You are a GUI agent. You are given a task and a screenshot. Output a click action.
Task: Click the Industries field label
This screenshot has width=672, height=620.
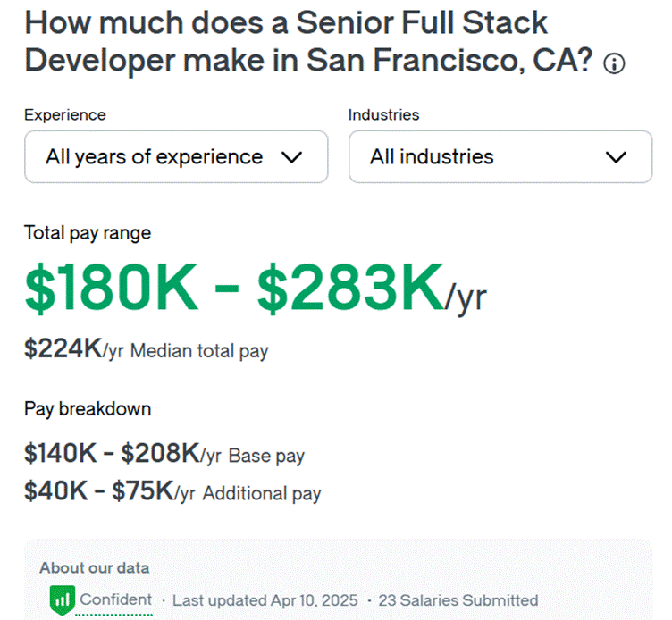click(383, 114)
